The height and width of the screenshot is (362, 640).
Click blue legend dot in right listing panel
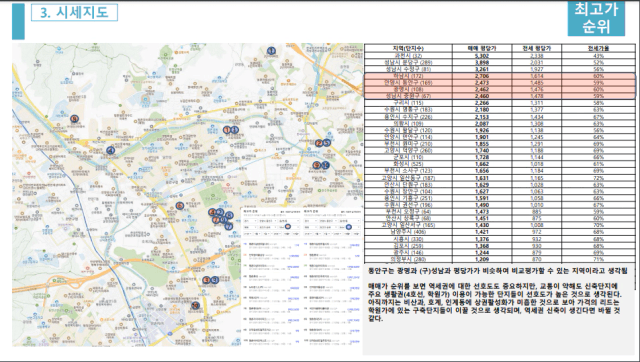(349, 227)
